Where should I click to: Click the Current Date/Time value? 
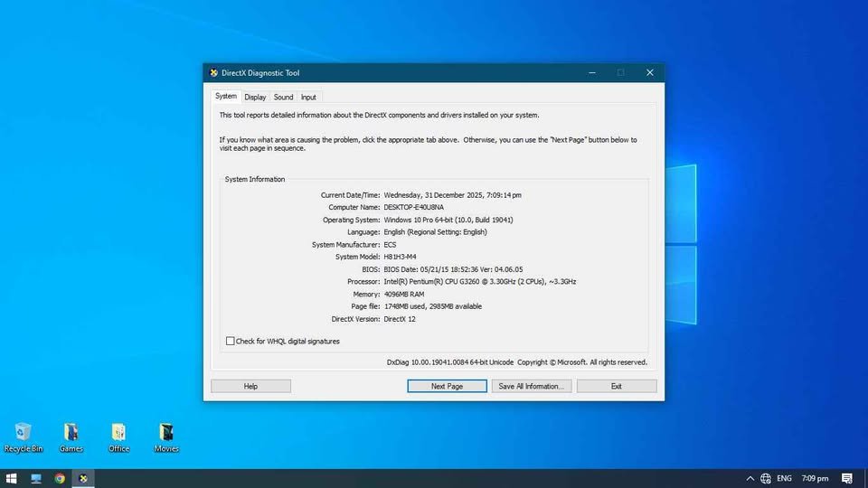point(452,195)
